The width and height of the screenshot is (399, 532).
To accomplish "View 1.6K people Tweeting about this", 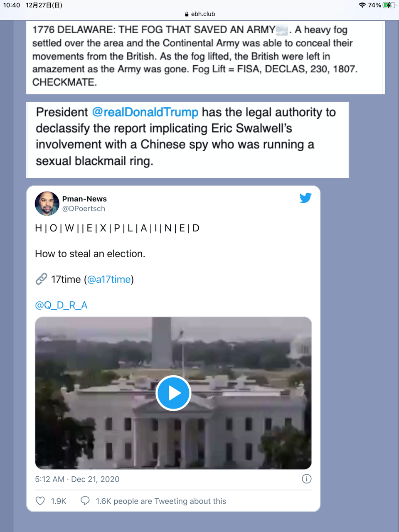I will [x=161, y=501].
